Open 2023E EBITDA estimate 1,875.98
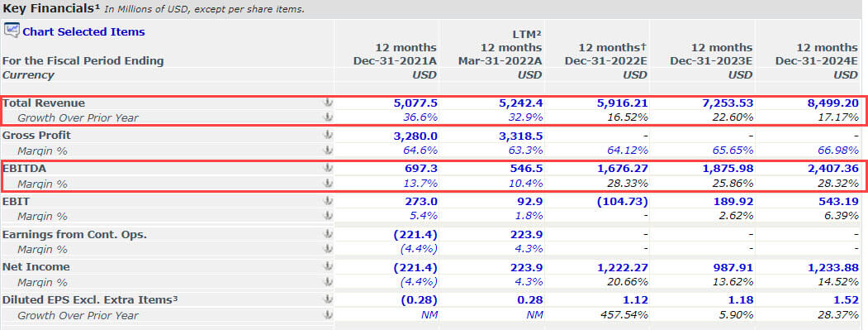The width and height of the screenshot is (868, 330). (x=727, y=168)
